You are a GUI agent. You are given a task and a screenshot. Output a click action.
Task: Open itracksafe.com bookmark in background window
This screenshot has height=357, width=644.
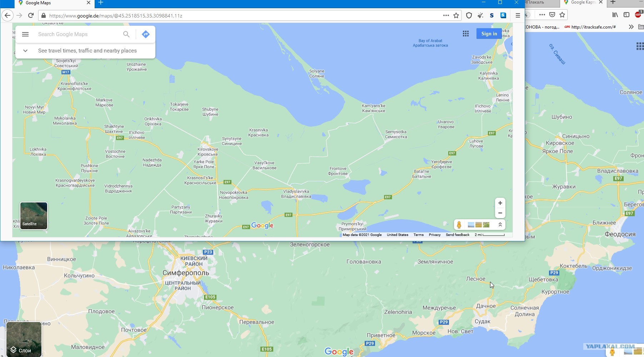click(x=590, y=27)
